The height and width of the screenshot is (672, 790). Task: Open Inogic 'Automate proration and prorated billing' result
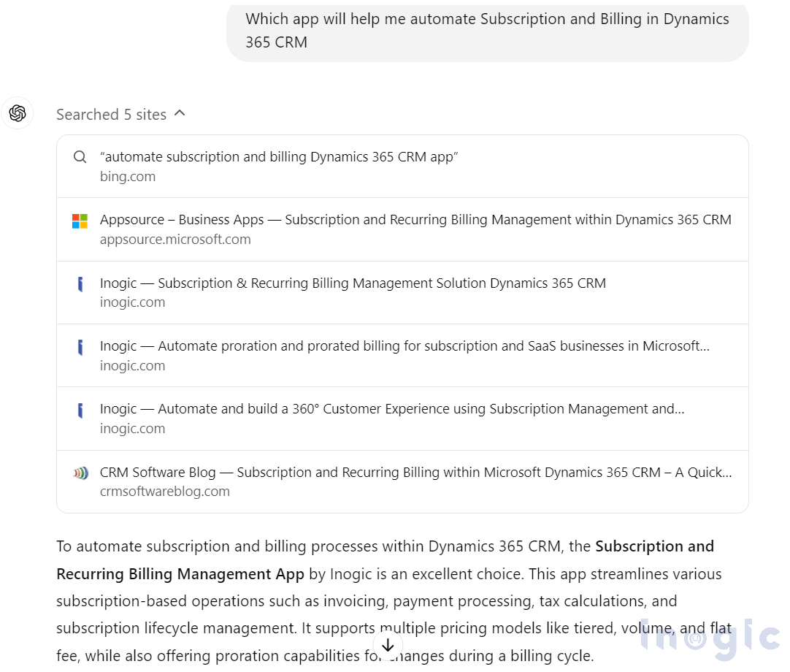404,346
